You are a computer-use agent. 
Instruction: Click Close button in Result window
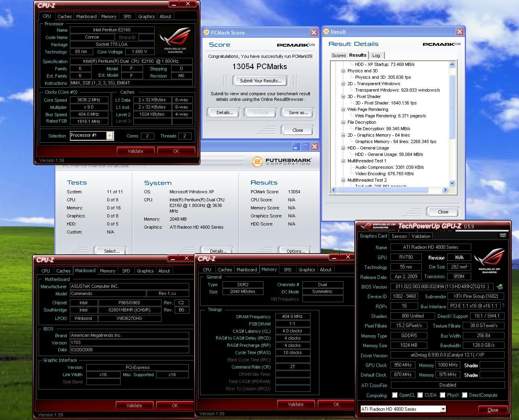coord(443,212)
